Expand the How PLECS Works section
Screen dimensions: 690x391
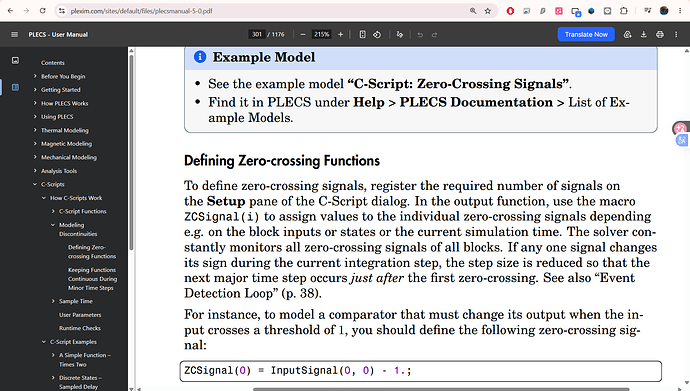coord(35,103)
